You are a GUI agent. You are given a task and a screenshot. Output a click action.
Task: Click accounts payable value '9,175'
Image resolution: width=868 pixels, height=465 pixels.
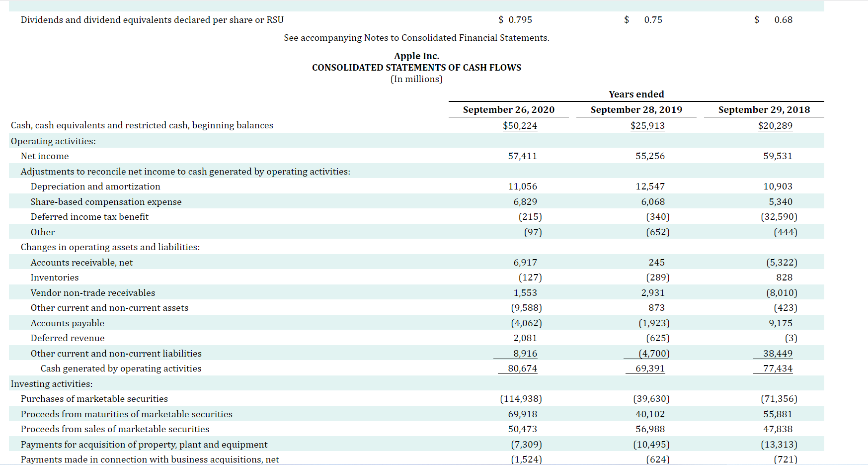[781, 323]
